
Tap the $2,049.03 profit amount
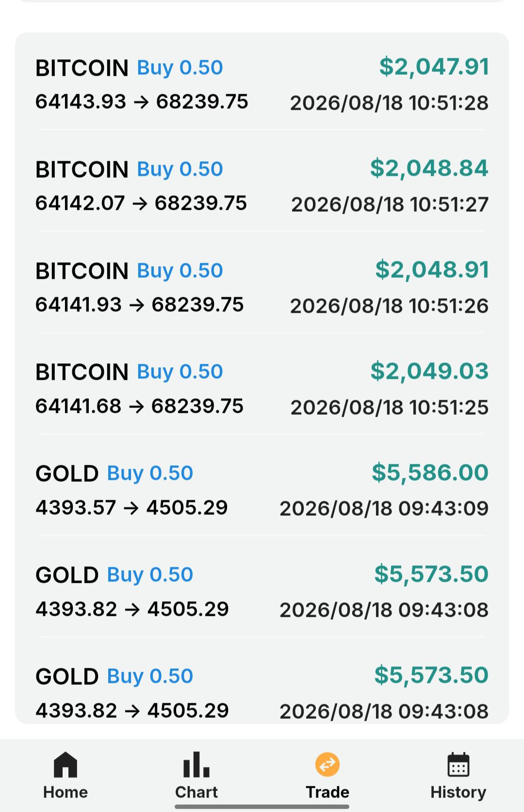(x=429, y=371)
